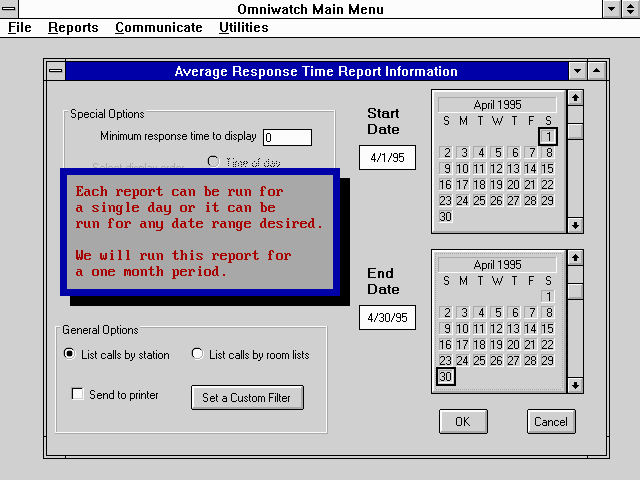Open the Reports menu

73,28
